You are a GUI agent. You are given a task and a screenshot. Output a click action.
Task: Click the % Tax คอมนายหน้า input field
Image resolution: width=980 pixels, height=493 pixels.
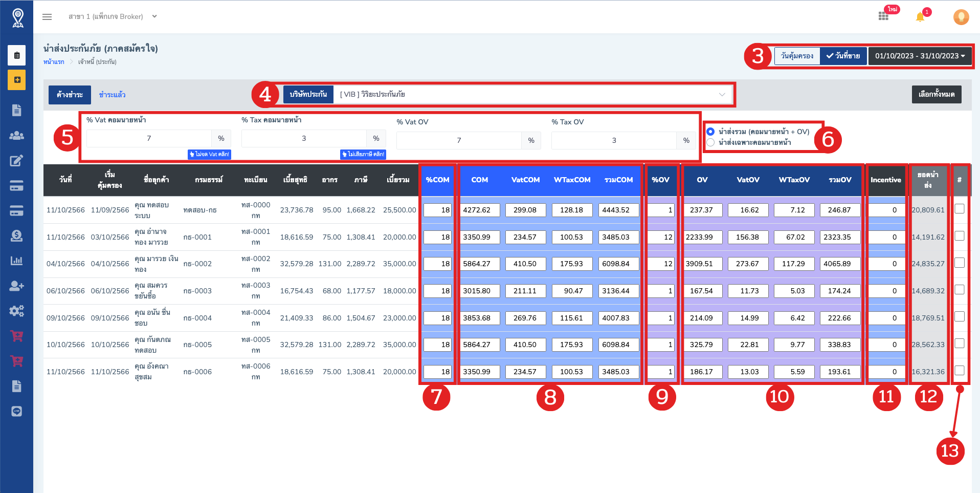[304, 138]
